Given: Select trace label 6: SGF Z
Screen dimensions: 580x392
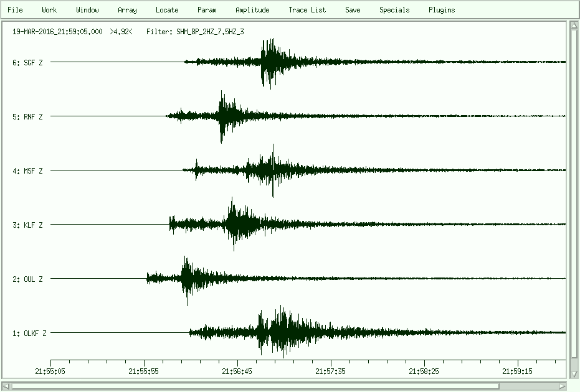Looking at the screenshot, I should click(27, 62).
